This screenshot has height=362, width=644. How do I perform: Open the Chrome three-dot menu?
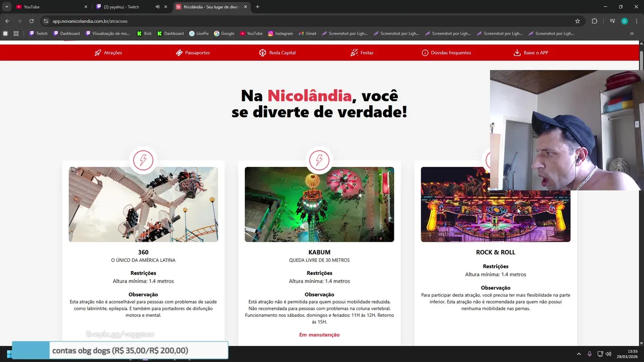click(x=635, y=21)
